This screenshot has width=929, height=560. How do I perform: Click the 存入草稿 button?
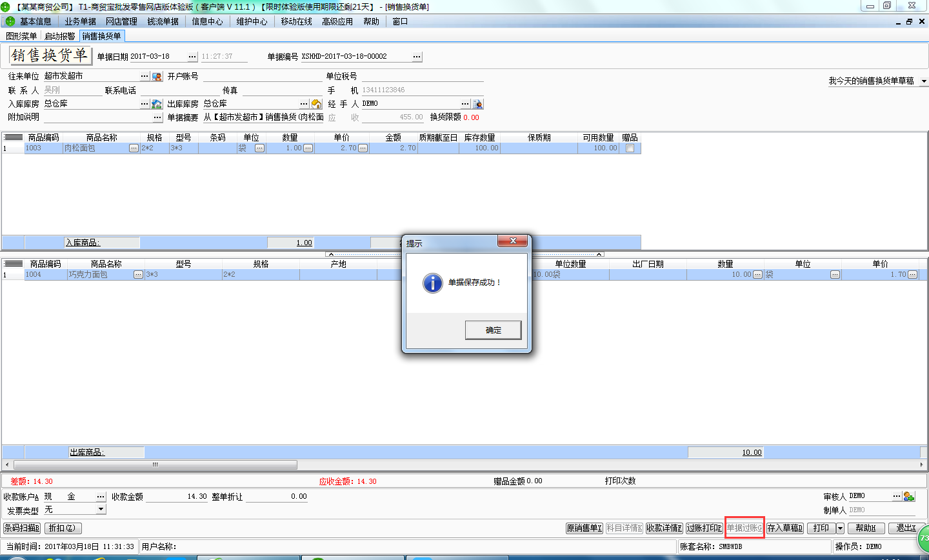pyautogui.click(x=784, y=528)
